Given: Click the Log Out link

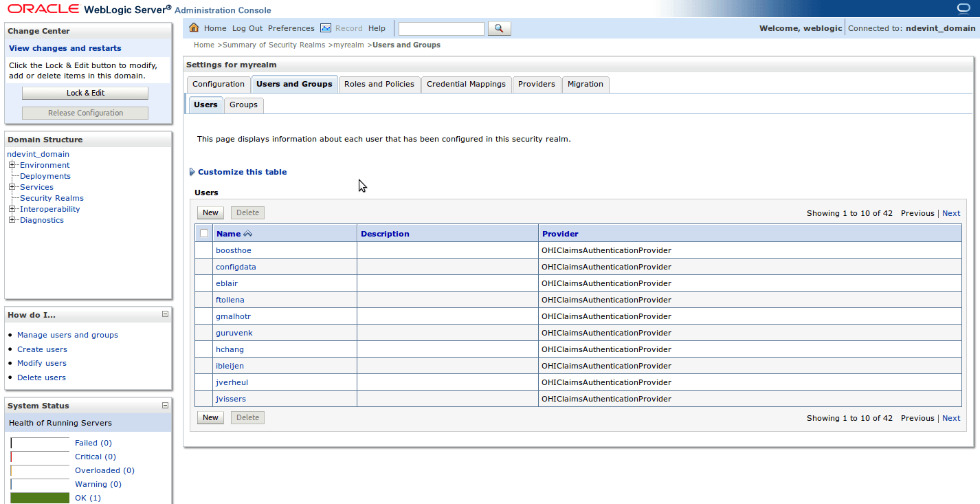Looking at the screenshot, I should pyautogui.click(x=247, y=28).
